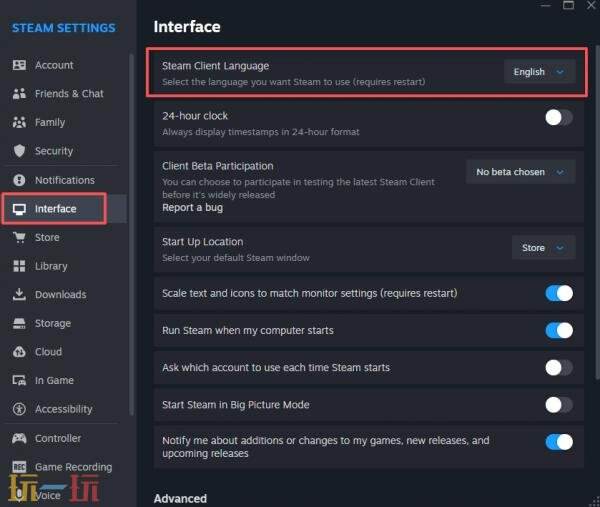Open the Steam Client Language English dropdown

(540, 72)
